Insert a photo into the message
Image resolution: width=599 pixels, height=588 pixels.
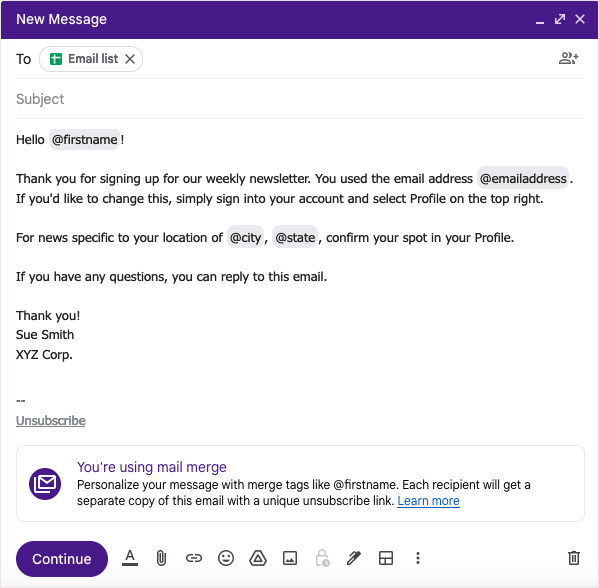coord(290,558)
